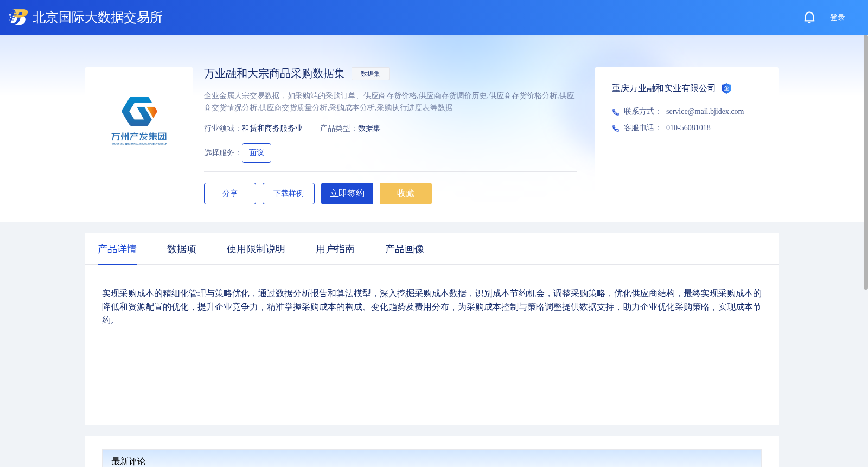868x467 pixels.
Task: Click the 万州产发集团 product logo thumbnail
Action: point(139,121)
